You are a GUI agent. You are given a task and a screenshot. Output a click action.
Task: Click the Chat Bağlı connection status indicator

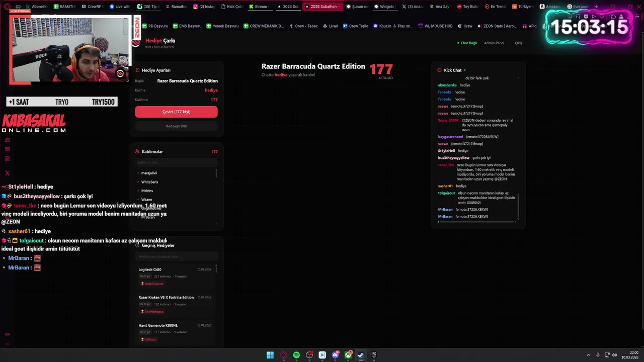[467, 43]
